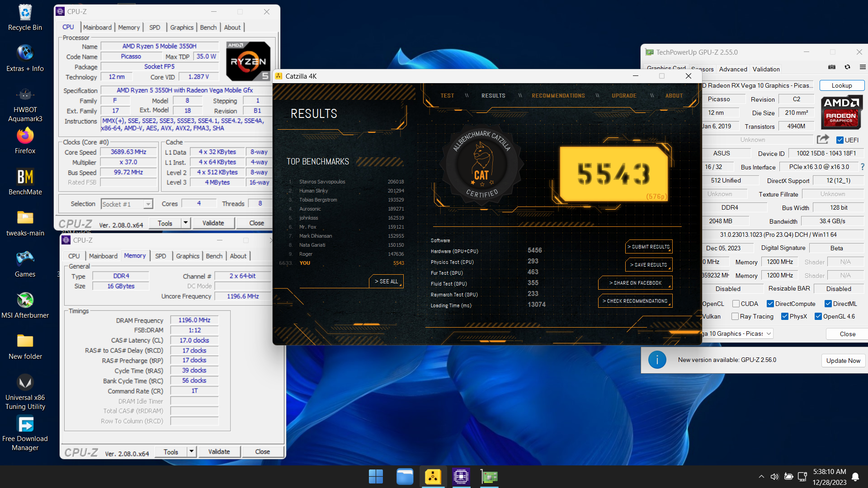Image resolution: width=868 pixels, height=488 pixels.
Task: Open Free Download Manager desktop icon
Action: (x=25, y=433)
